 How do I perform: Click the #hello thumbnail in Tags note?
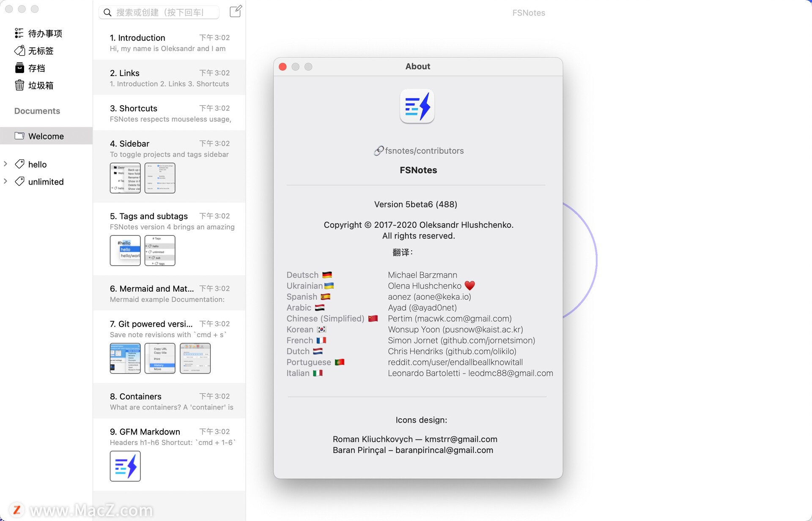125,250
